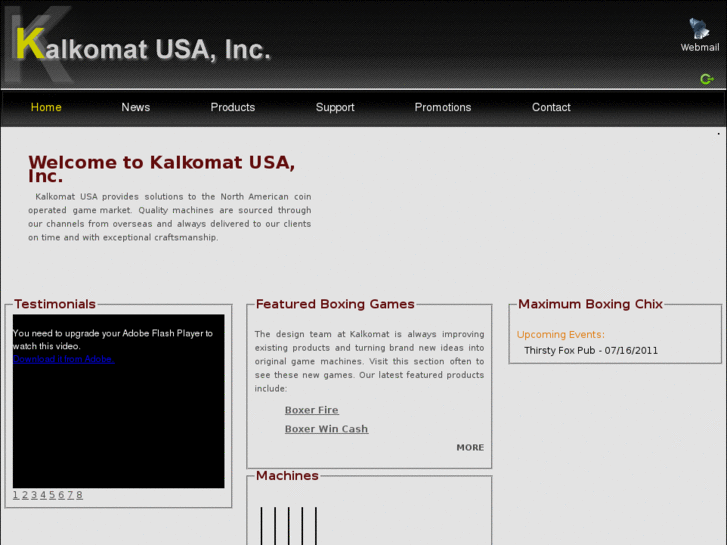Select testimonial number 8
The height and width of the screenshot is (545, 727).
coord(79,495)
